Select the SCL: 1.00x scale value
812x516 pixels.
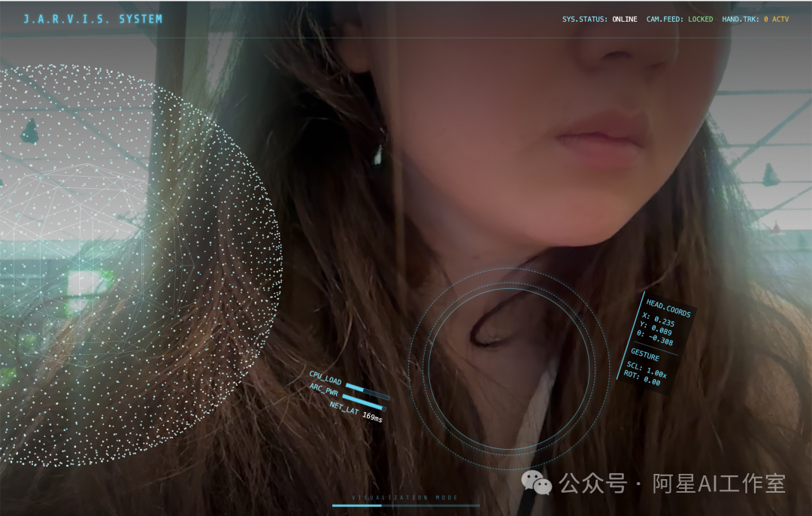[647, 370]
